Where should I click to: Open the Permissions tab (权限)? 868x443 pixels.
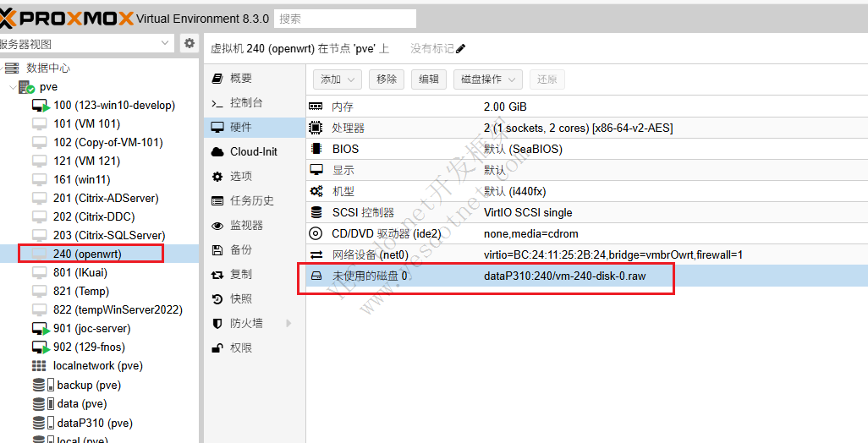point(255,347)
